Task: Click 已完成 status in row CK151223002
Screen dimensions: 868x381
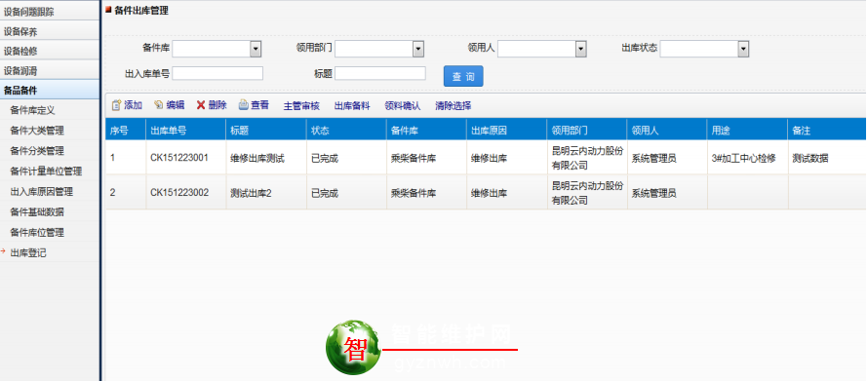Action: [325, 193]
